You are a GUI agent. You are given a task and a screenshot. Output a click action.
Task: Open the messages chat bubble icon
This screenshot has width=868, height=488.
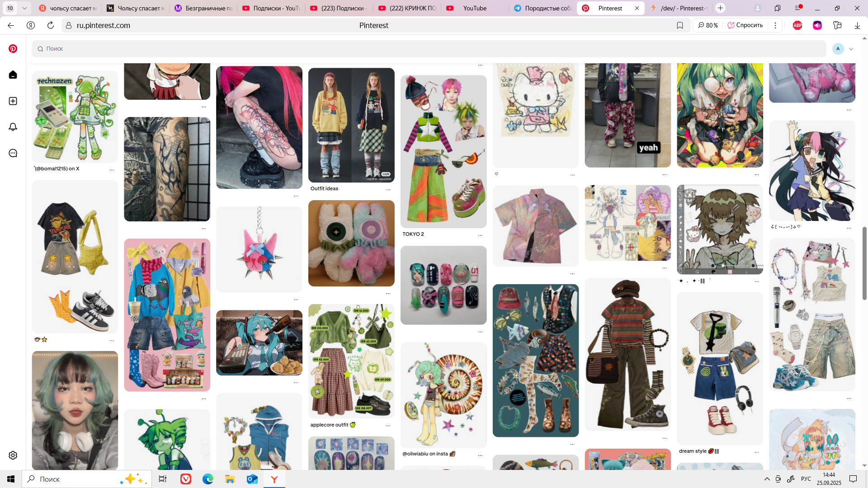13,153
